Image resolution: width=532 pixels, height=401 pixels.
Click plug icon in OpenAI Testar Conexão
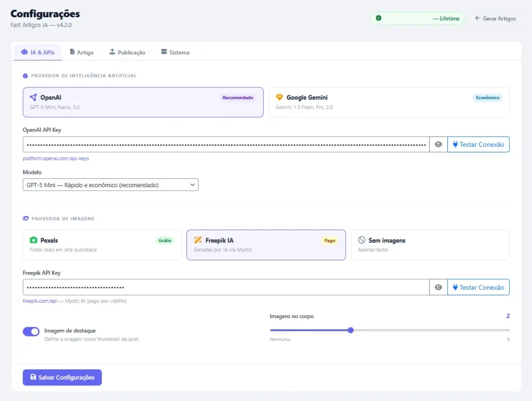tap(455, 144)
